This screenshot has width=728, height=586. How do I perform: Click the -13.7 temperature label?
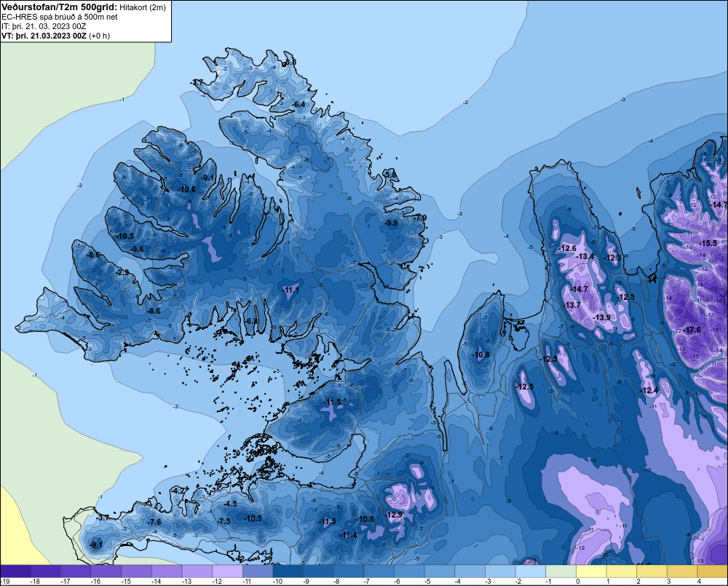571,305
